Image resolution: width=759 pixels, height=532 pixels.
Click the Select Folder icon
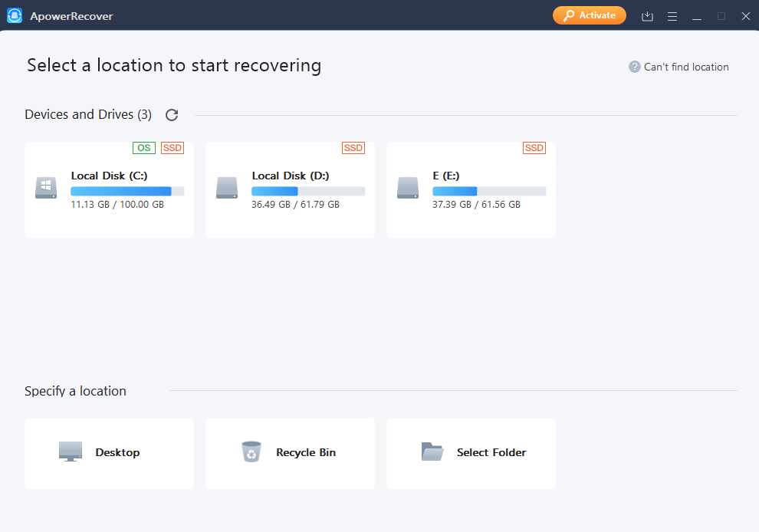(x=432, y=452)
